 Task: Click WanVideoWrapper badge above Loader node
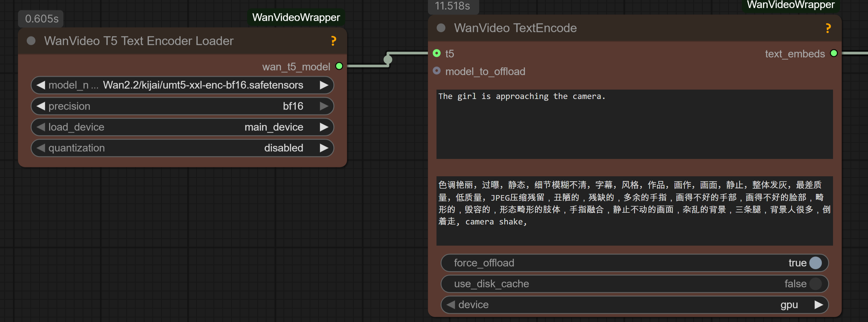click(x=296, y=17)
